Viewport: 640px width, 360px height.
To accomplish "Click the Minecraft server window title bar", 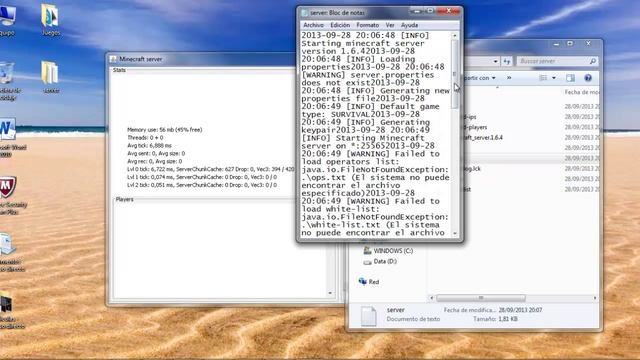I will point(202,59).
